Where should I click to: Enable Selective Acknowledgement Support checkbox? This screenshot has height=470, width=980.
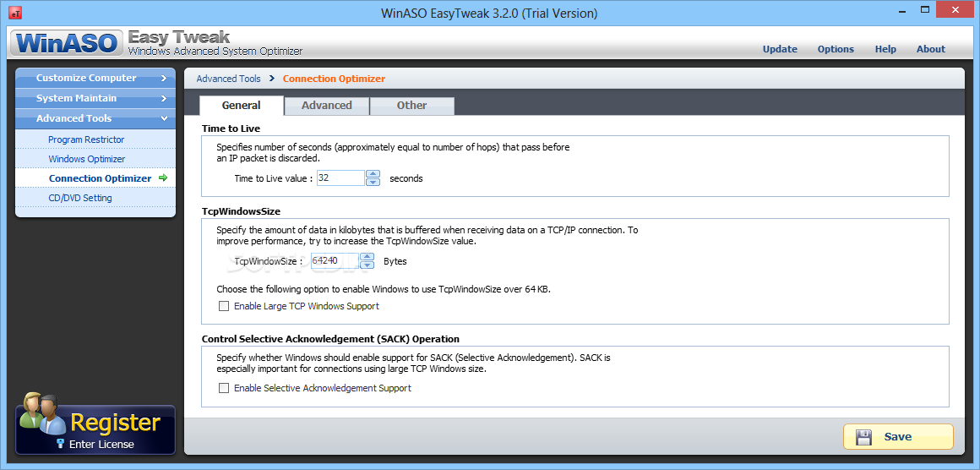coord(224,388)
